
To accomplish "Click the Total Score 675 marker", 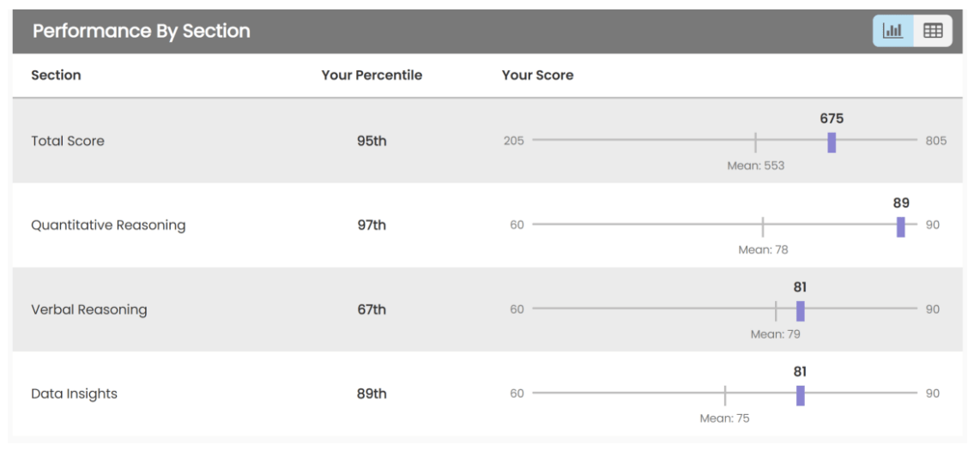I will (832, 142).
